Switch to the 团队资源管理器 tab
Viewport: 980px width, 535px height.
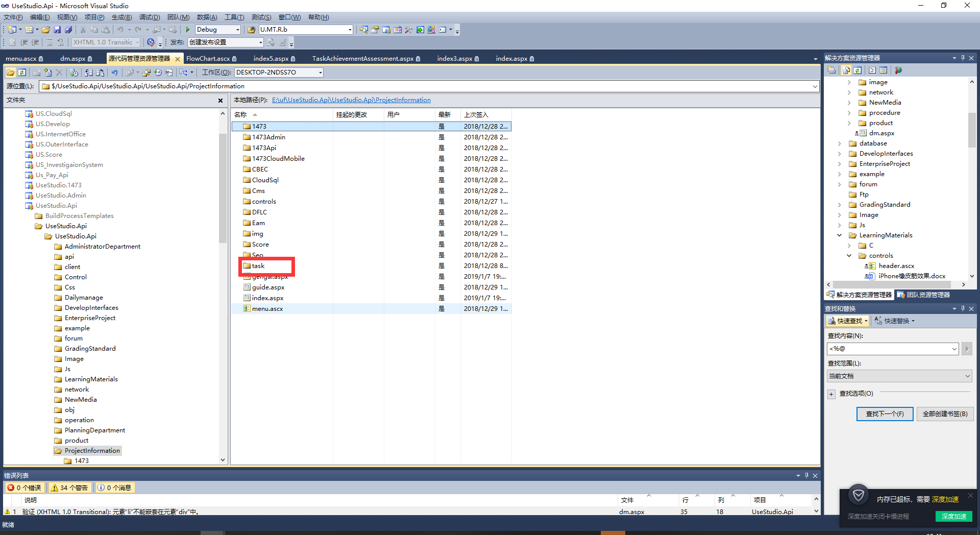pos(924,295)
